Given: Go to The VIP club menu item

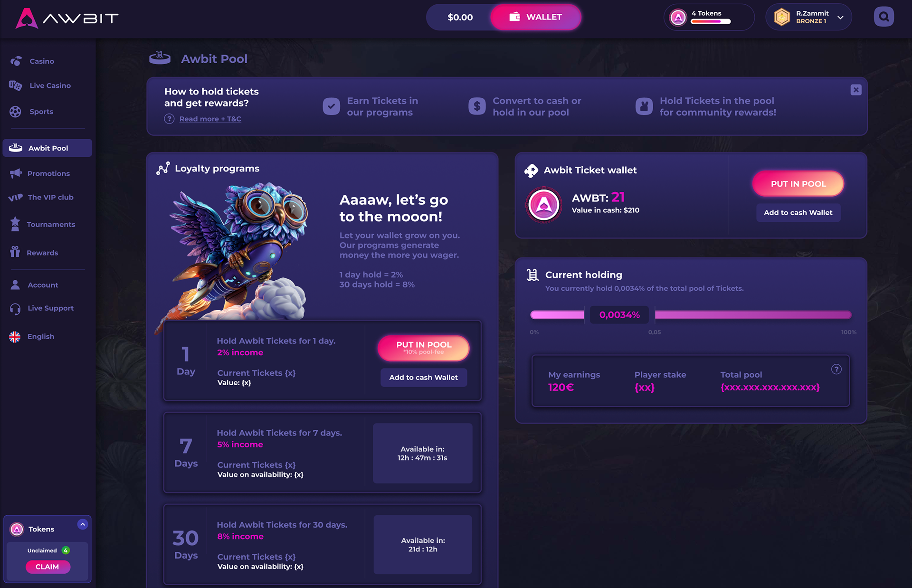Looking at the screenshot, I should pyautogui.click(x=41, y=198).
